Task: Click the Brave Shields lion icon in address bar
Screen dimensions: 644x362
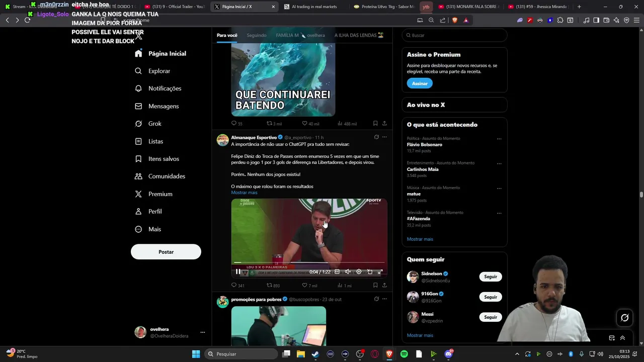Action: click(x=455, y=20)
